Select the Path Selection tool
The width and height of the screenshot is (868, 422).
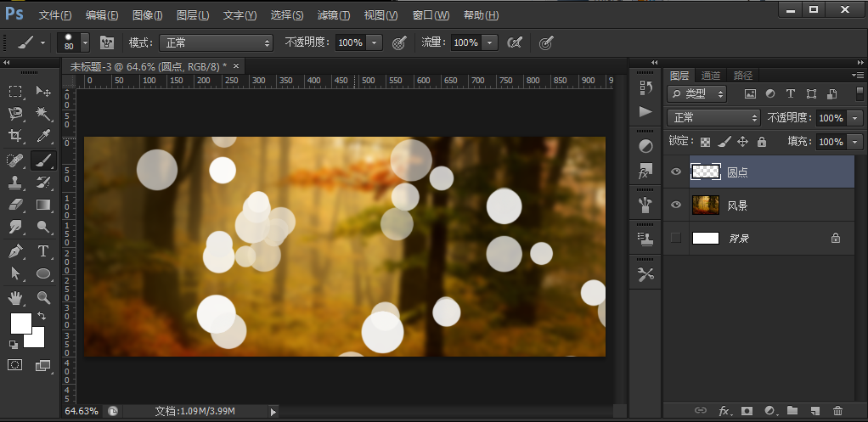pos(15,273)
